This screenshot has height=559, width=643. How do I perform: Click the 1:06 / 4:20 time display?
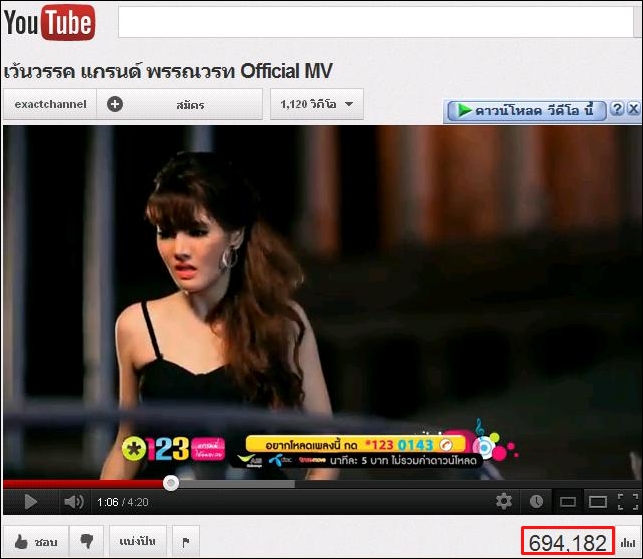point(123,502)
